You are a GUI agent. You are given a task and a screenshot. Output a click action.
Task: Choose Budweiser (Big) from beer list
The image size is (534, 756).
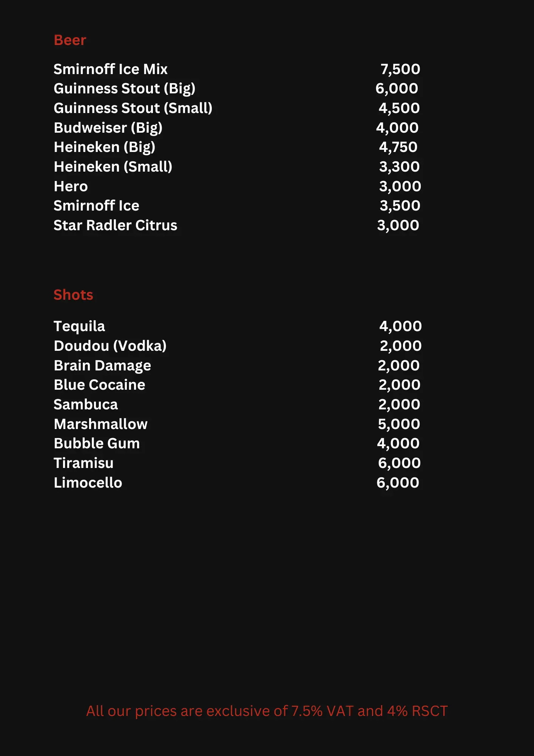(108, 128)
